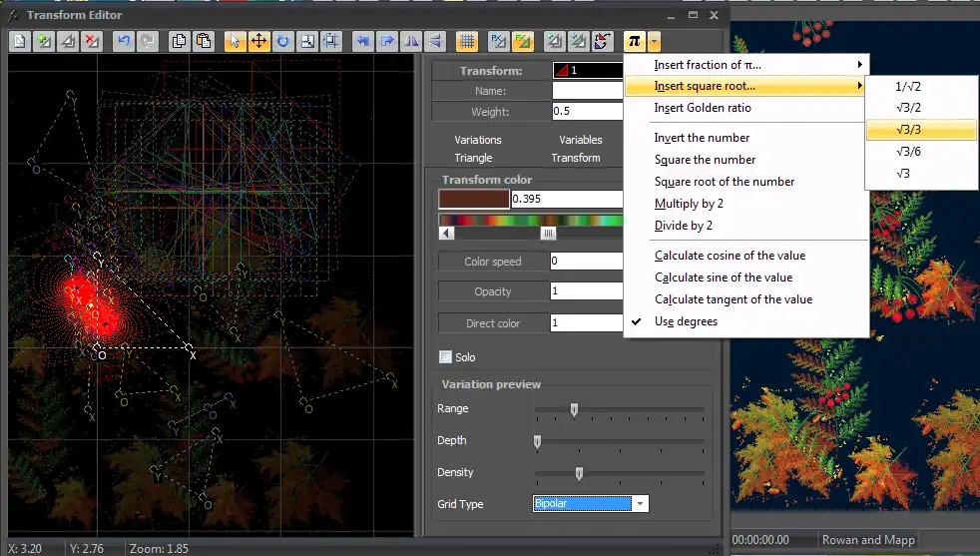Select the Rotate triangle tool

point(282,41)
